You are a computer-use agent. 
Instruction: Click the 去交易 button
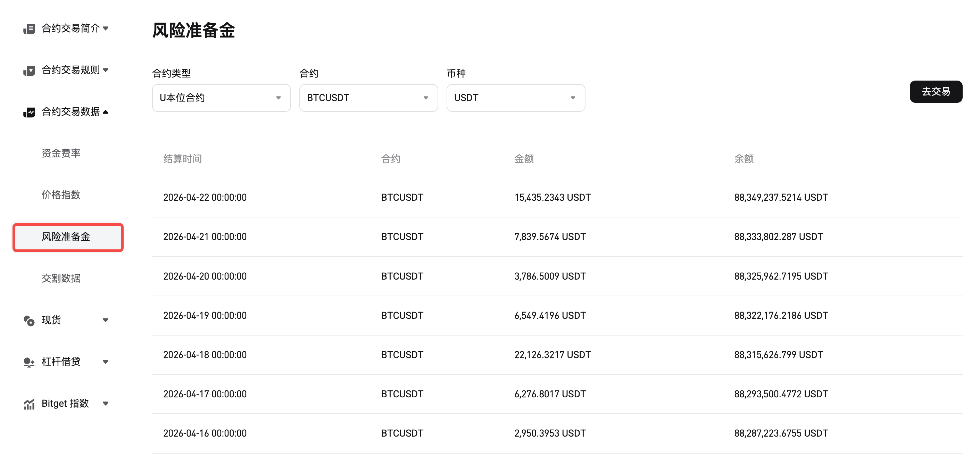pyautogui.click(x=936, y=92)
